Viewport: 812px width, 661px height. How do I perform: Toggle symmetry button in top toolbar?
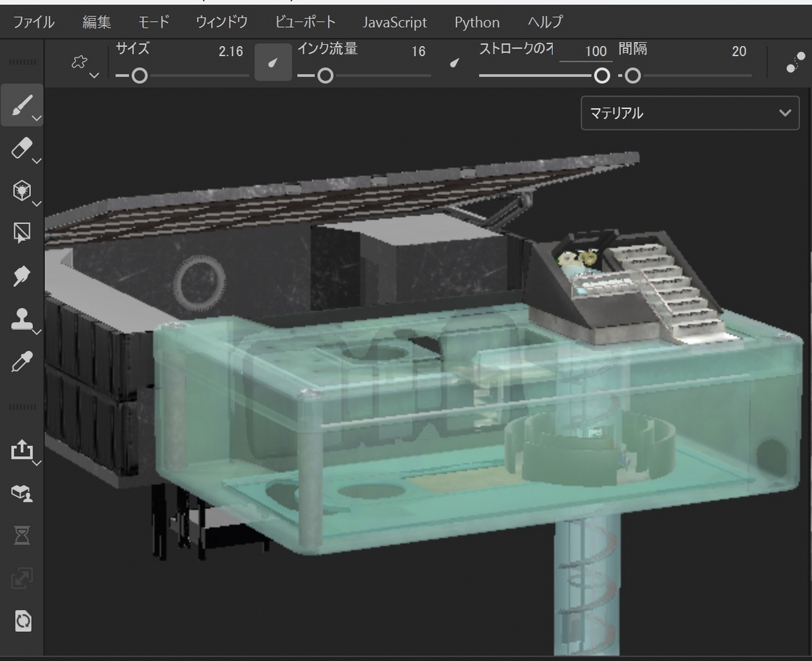click(794, 62)
